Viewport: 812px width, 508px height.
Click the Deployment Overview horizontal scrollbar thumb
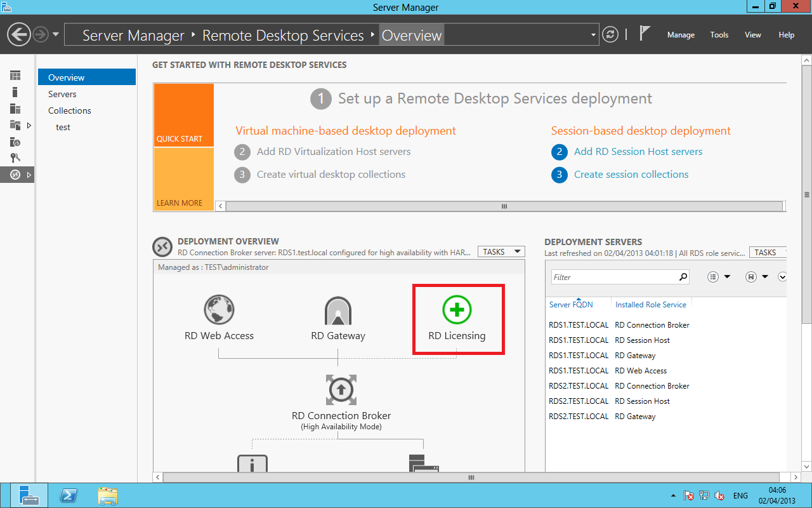click(x=471, y=478)
